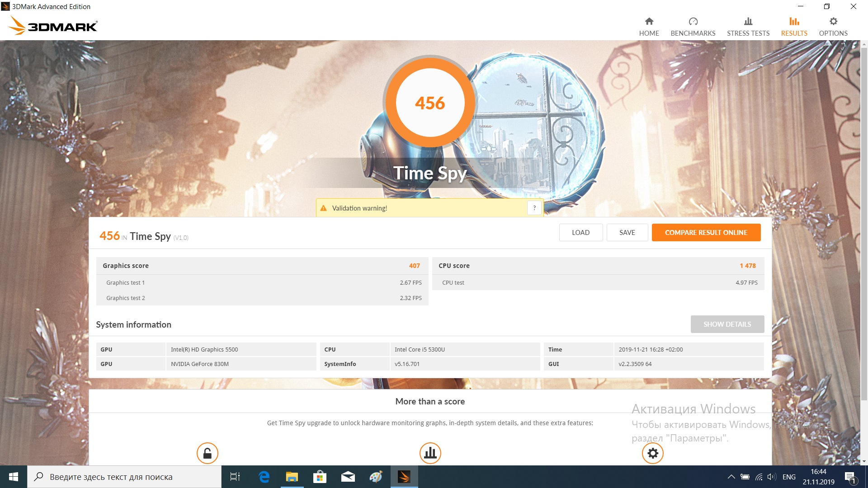Click COMPARE RESULT ONLINE button
The height and width of the screenshot is (488, 868).
(x=706, y=232)
